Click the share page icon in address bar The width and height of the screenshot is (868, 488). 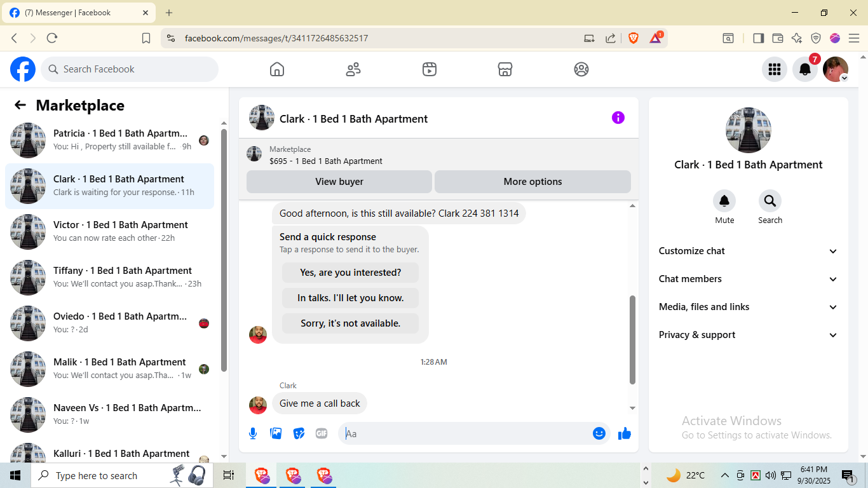pyautogui.click(x=611, y=38)
